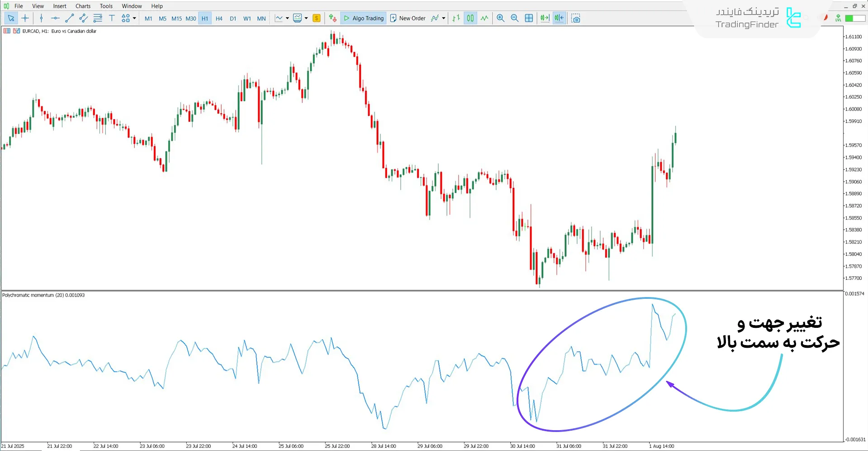Click the zoom in magnifier

(x=500, y=18)
